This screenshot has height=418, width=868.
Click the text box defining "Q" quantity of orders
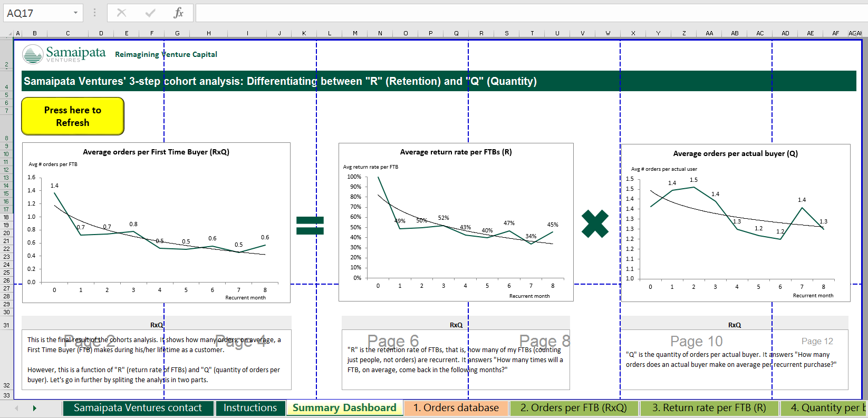pyautogui.click(x=735, y=359)
